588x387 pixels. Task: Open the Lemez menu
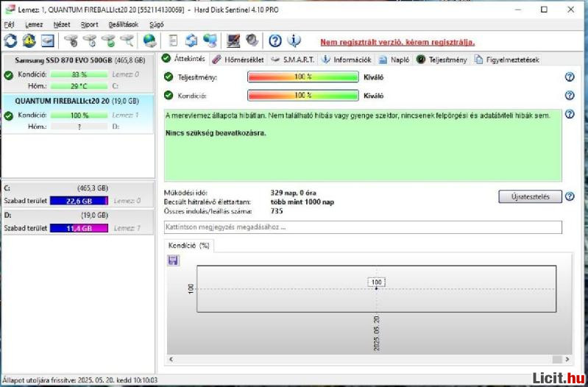34,25
